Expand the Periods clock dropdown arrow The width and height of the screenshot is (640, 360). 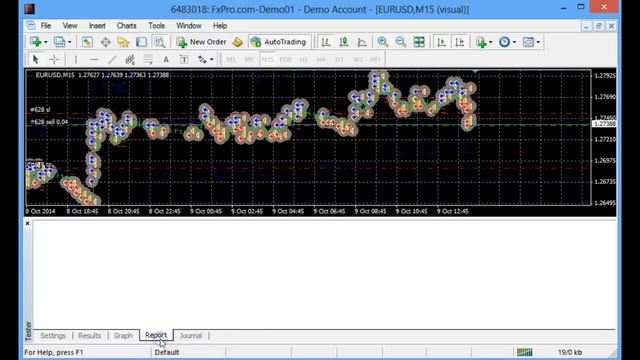tap(514, 42)
